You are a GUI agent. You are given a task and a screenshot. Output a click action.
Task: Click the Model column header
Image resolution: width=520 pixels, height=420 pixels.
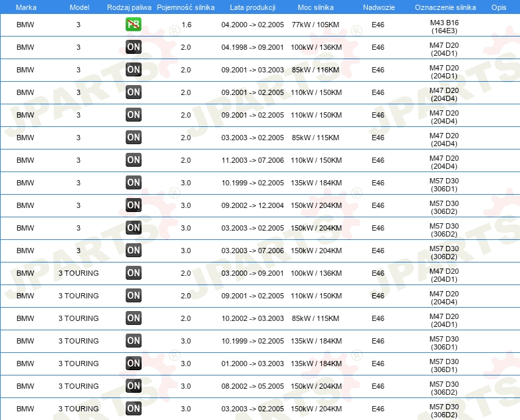coord(79,7)
